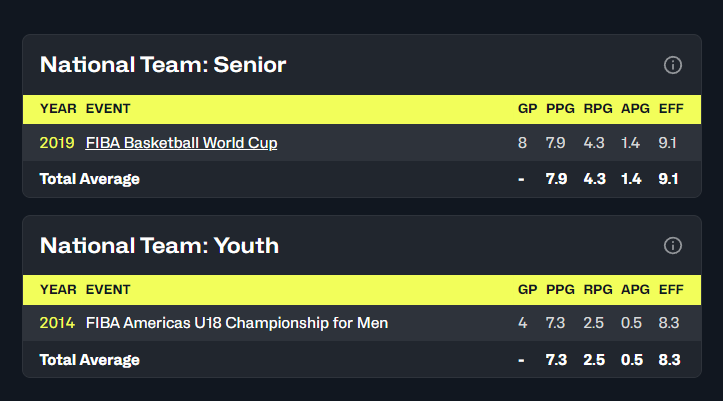Click the 9.1 EFF value for 2019
The width and height of the screenshot is (723, 401).
click(667, 143)
